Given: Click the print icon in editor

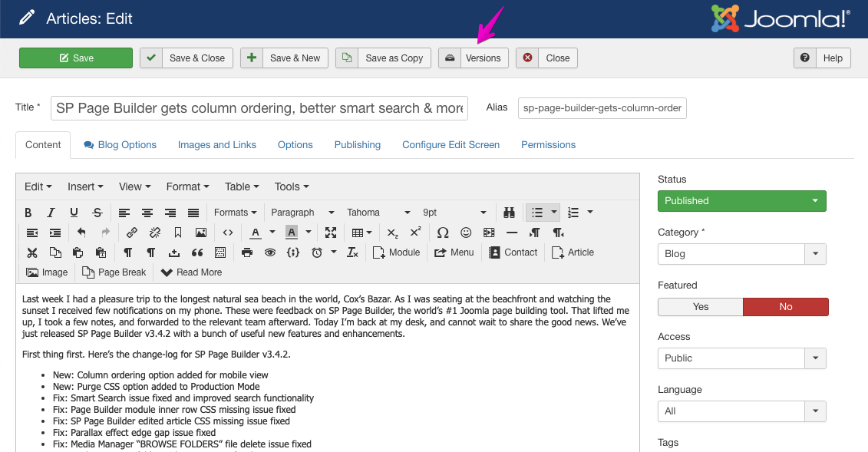Looking at the screenshot, I should point(246,252).
